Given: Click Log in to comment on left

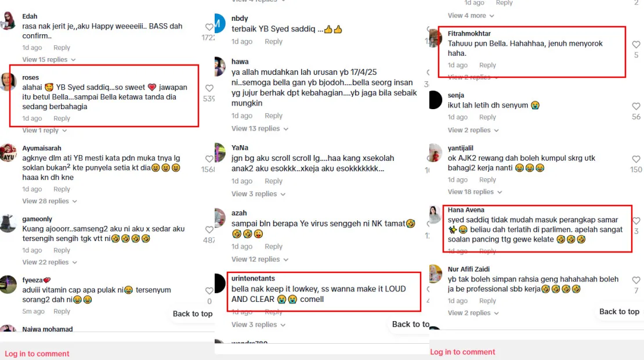Looking at the screenshot, I should click(37, 354).
